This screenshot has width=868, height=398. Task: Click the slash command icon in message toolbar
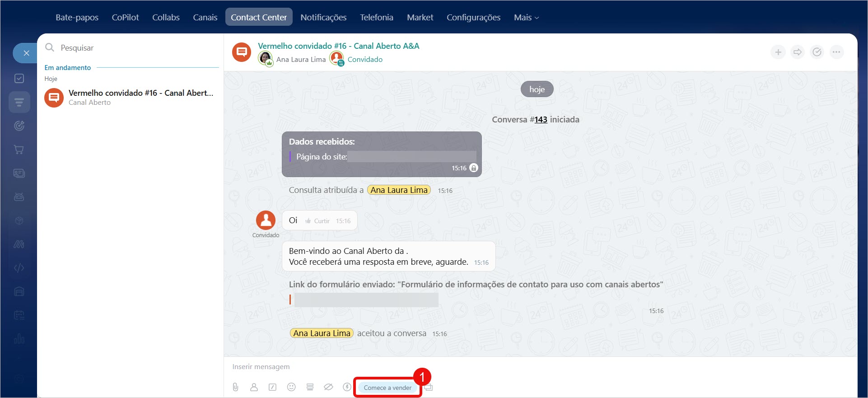coord(272,387)
